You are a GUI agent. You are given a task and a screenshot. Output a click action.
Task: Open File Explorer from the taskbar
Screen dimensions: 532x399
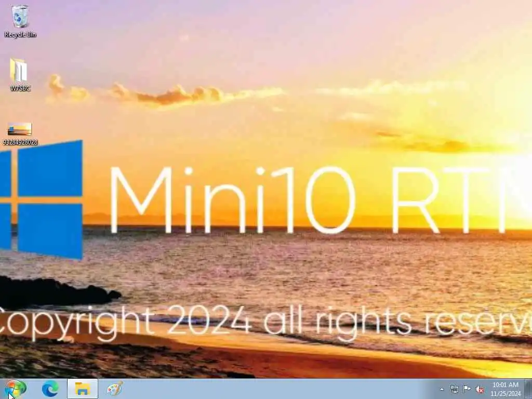point(83,389)
